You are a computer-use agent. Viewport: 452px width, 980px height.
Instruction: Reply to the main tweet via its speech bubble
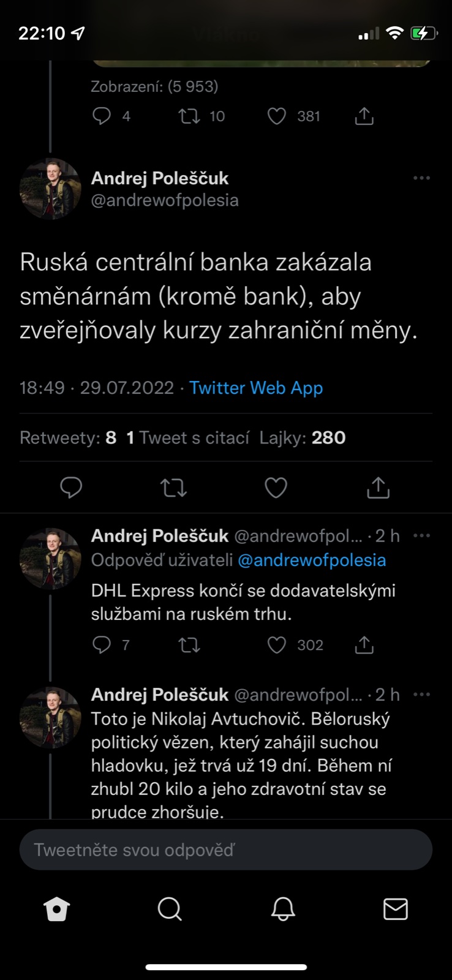(71, 488)
